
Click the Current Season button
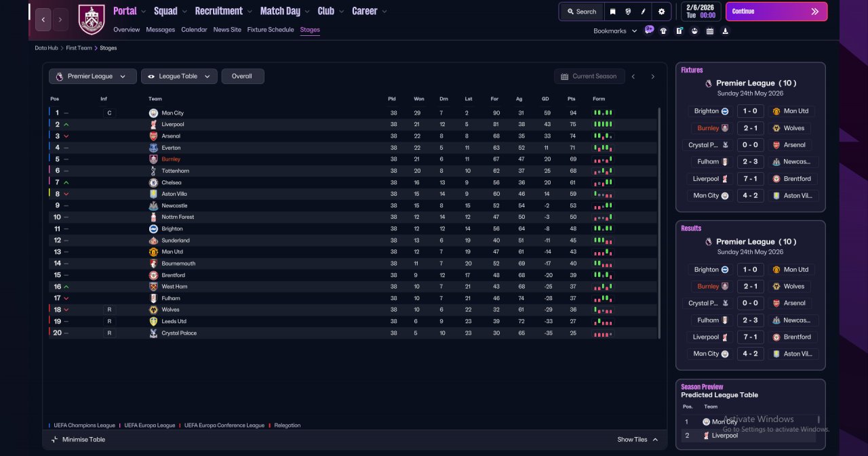[x=589, y=77]
